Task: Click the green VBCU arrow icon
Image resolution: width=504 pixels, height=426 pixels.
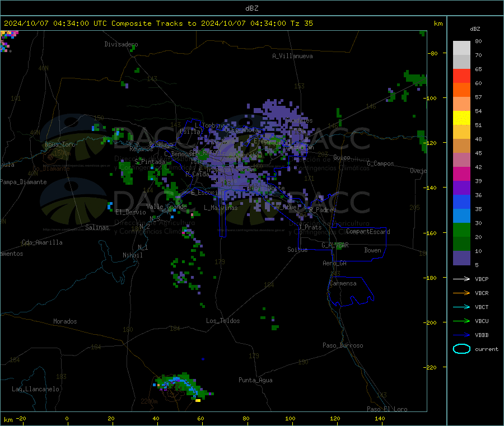Action: (461, 321)
